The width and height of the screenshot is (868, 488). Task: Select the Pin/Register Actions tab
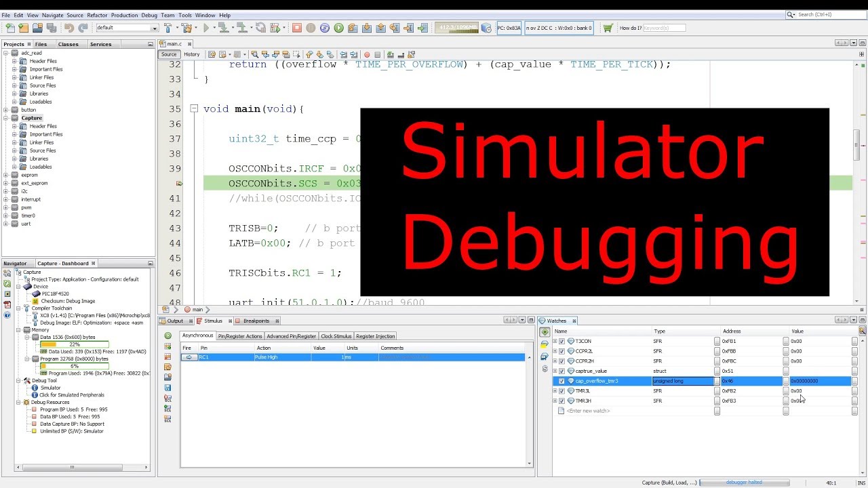[239, 336]
